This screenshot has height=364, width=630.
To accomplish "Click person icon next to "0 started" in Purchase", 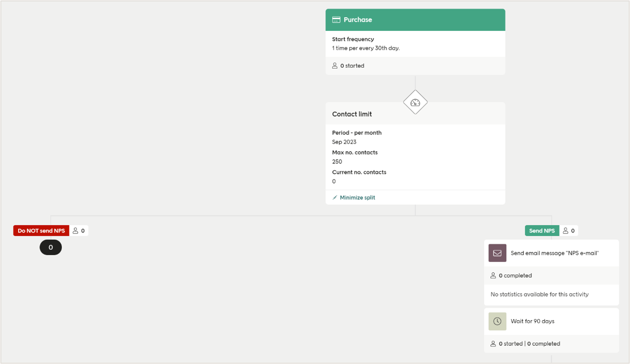I will tap(335, 66).
